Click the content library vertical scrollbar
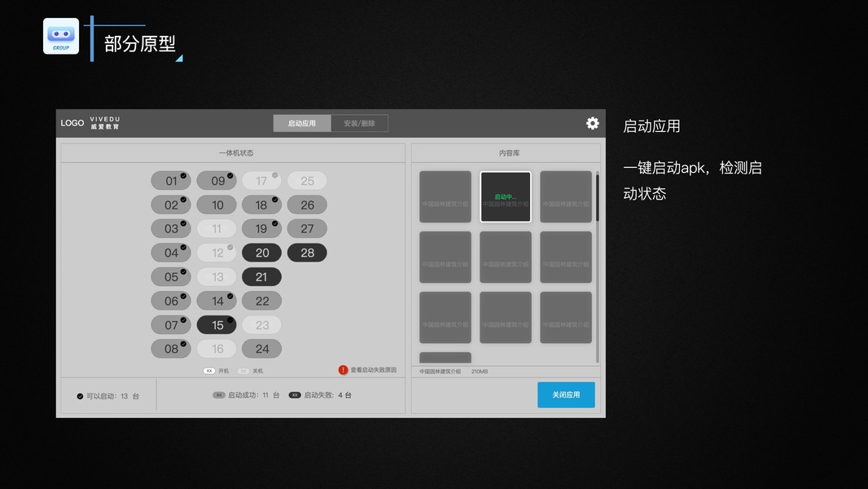Screen dimensions: 868x489 [x=598, y=267]
